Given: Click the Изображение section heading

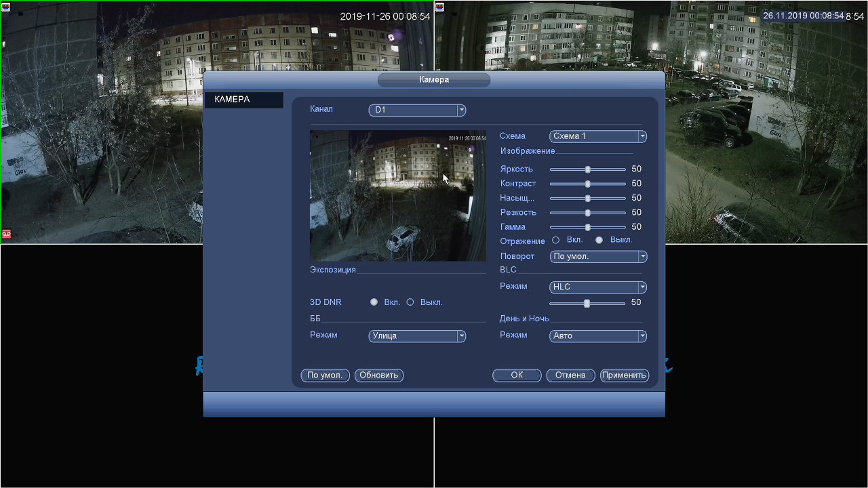Looking at the screenshot, I should coord(528,151).
